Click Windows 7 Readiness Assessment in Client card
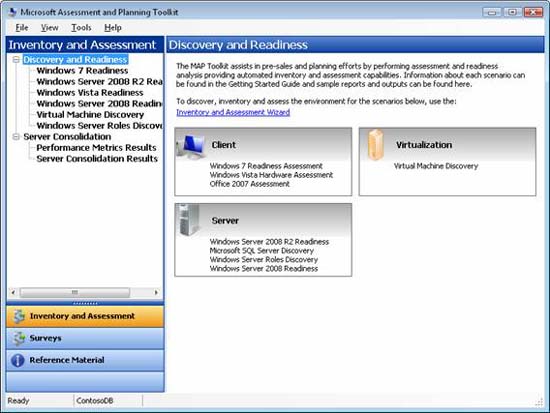 [x=266, y=166]
